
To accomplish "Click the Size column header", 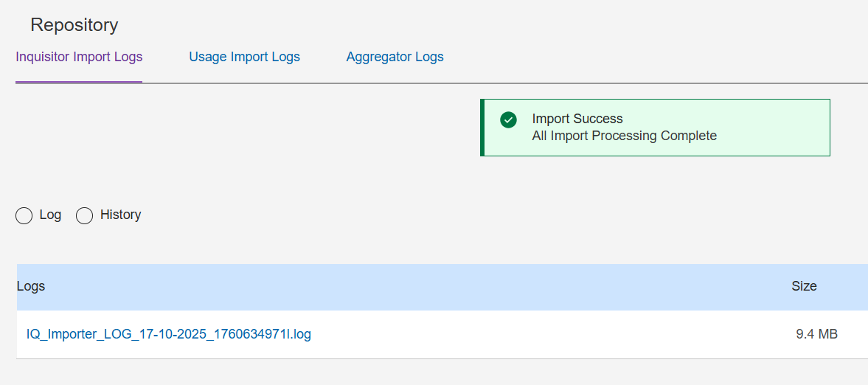I will click(x=804, y=286).
